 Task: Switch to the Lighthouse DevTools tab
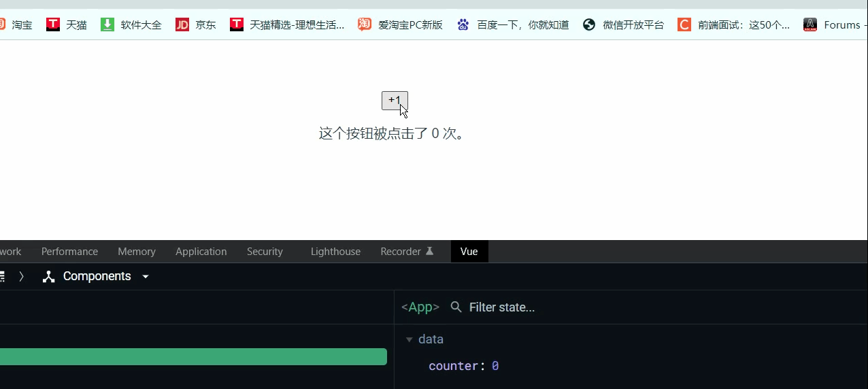click(x=335, y=252)
